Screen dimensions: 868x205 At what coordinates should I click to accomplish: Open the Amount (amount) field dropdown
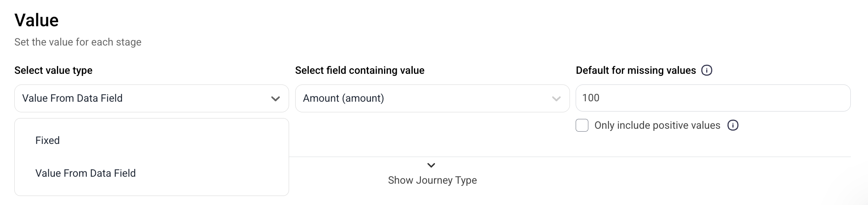tap(432, 98)
